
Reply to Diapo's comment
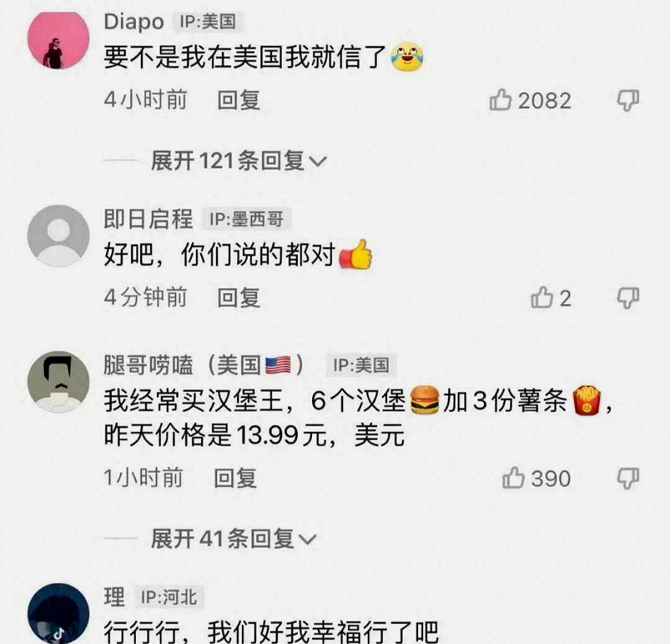[238, 101]
